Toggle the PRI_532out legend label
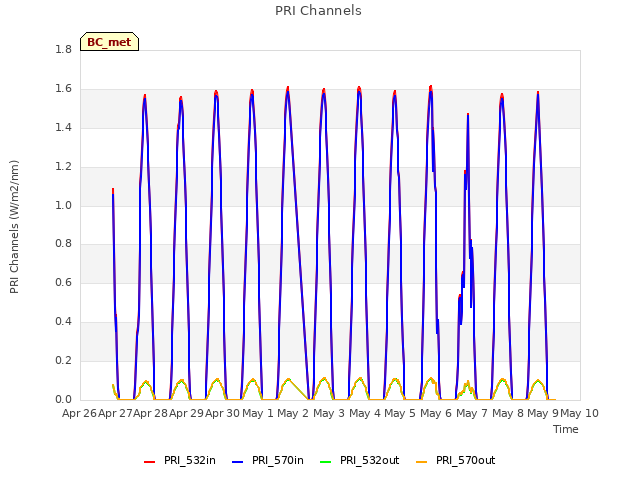Screen dimensions: 640x480 coord(370,460)
